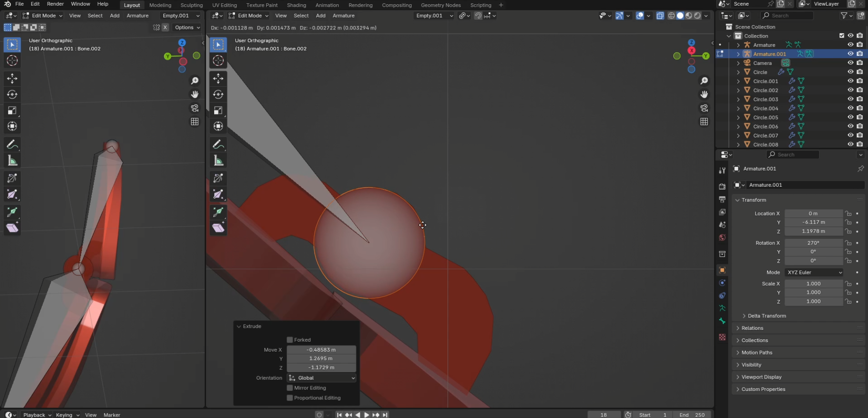Open the Armature object data properties tab
868x418 pixels.
click(722, 308)
